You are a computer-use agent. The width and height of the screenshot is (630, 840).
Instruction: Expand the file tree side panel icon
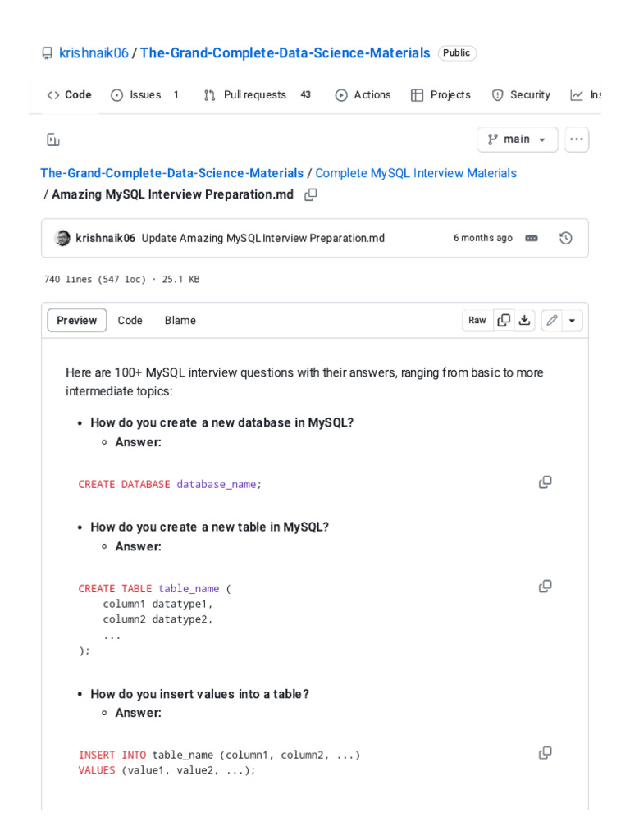point(53,139)
